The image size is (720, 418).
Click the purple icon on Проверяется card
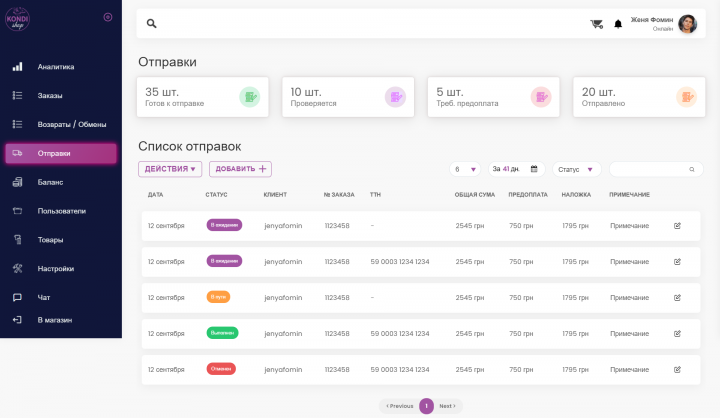coord(395,97)
